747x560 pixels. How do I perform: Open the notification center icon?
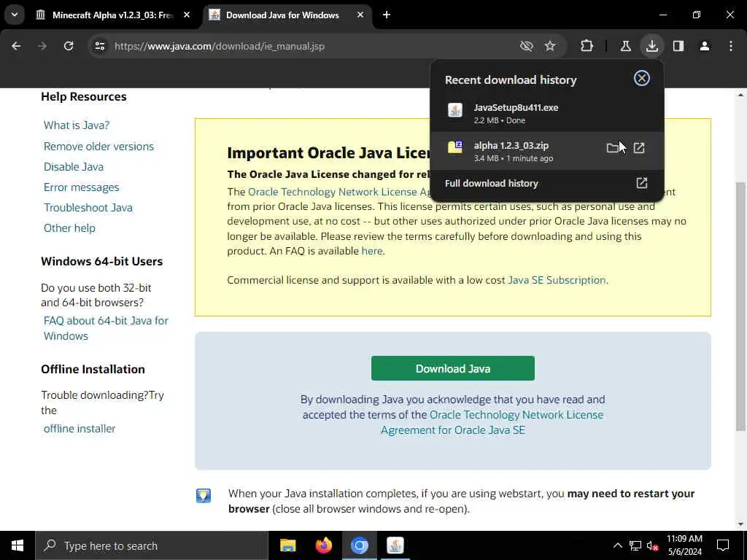point(723,545)
